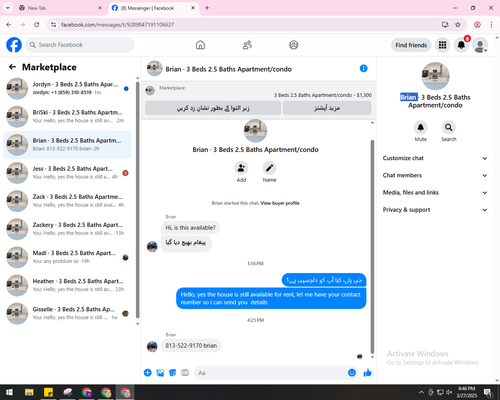
Task: Open Heather conversation in list
Action: coord(68,285)
